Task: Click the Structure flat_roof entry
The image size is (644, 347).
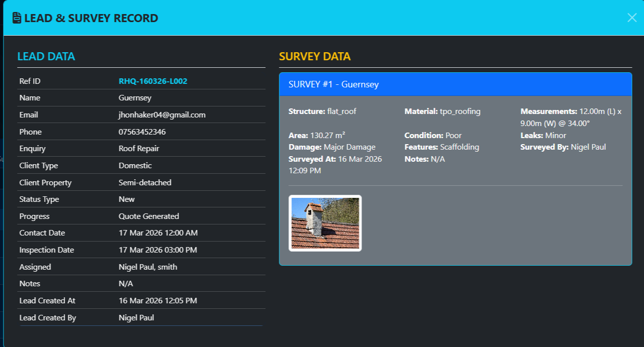Action: [x=322, y=111]
